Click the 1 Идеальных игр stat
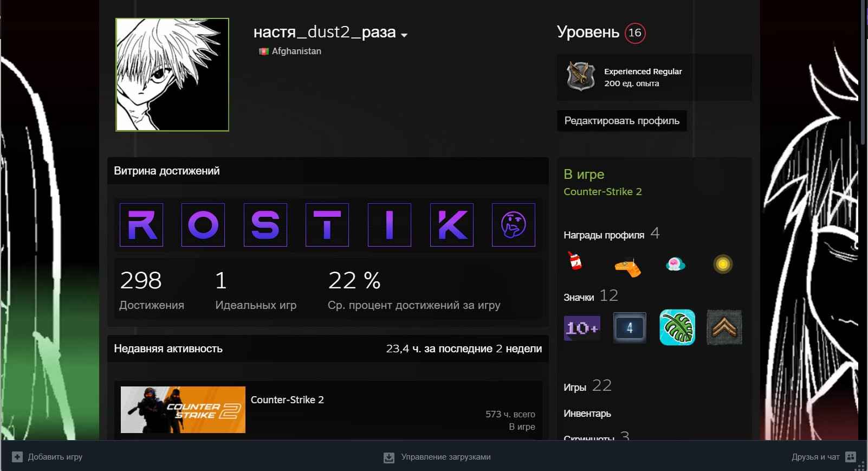Screen dimensions: 868x471 pyautogui.click(x=256, y=290)
